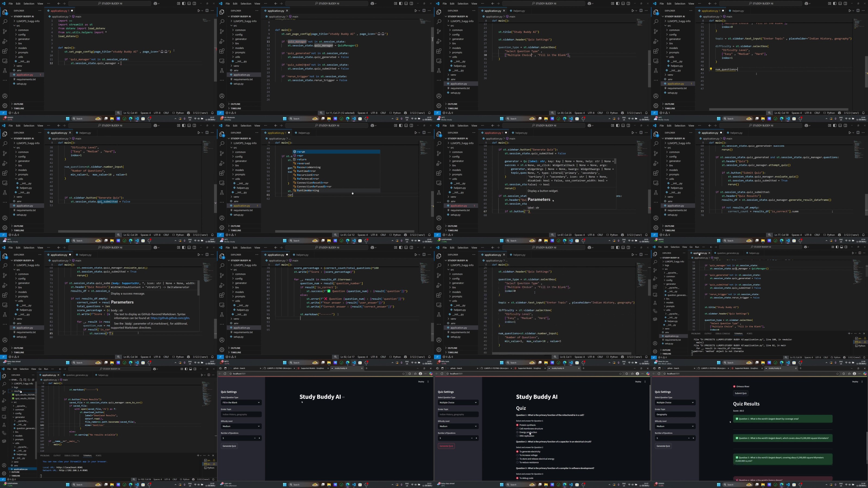Open Microsoft Store from taskbar below the Quiz Results browser
Viewport: 868px width, 488px height.
tap(794, 485)
